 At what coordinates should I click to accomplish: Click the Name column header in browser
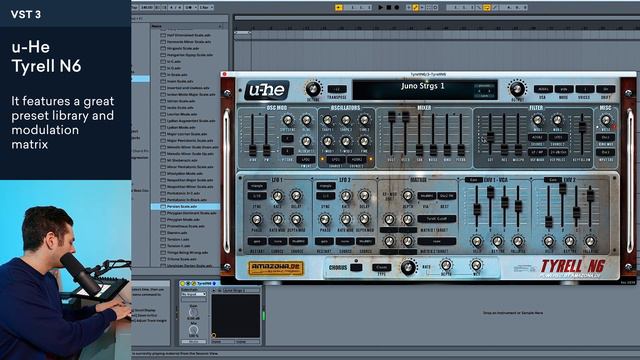coord(157,26)
